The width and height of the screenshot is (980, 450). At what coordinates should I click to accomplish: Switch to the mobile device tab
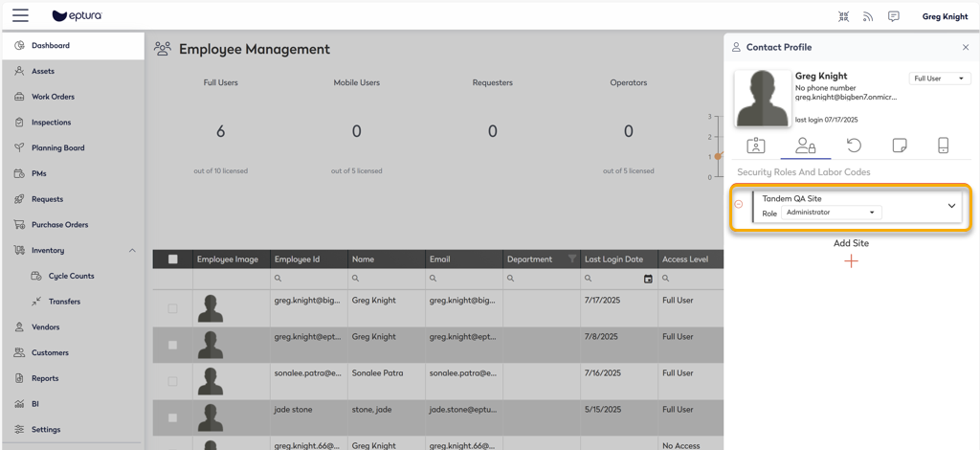[x=944, y=146]
